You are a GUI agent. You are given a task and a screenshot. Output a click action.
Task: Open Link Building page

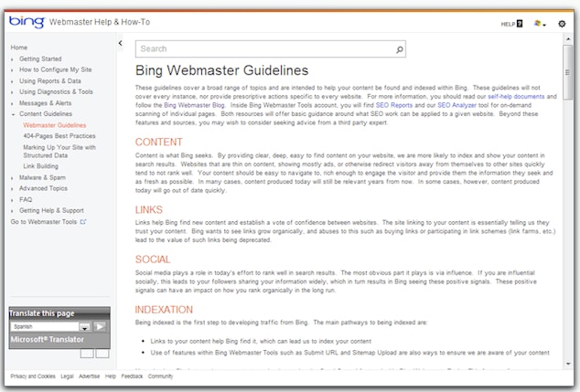[x=40, y=166]
